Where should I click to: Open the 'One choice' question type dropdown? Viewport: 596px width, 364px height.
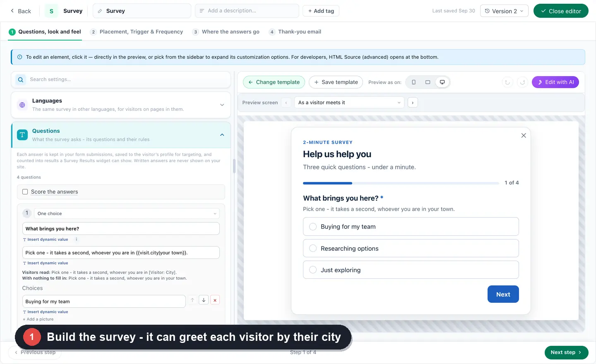(x=127, y=213)
